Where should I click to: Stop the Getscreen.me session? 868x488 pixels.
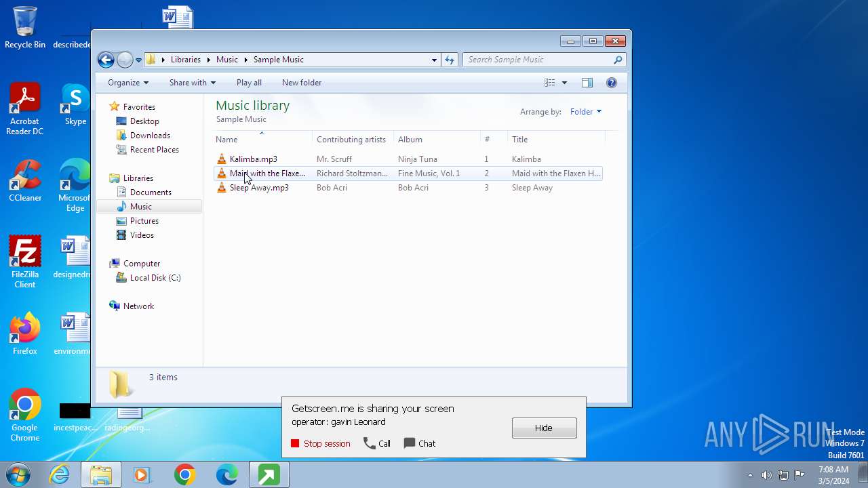[320, 444]
